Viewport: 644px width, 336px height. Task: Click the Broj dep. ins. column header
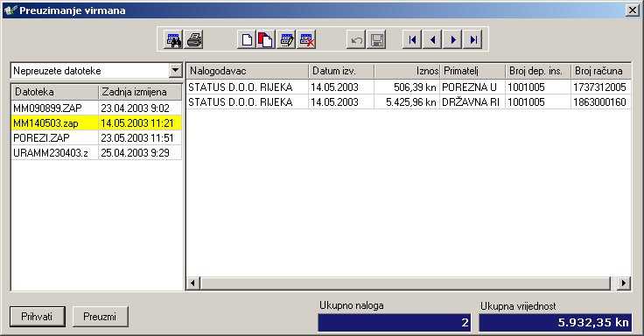537,71
